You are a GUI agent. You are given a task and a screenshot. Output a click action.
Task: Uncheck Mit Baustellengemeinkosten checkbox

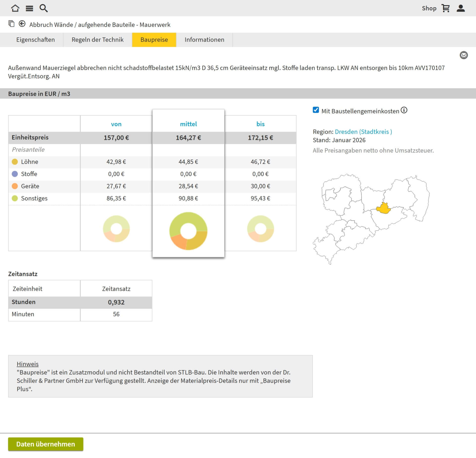(x=316, y=110)
